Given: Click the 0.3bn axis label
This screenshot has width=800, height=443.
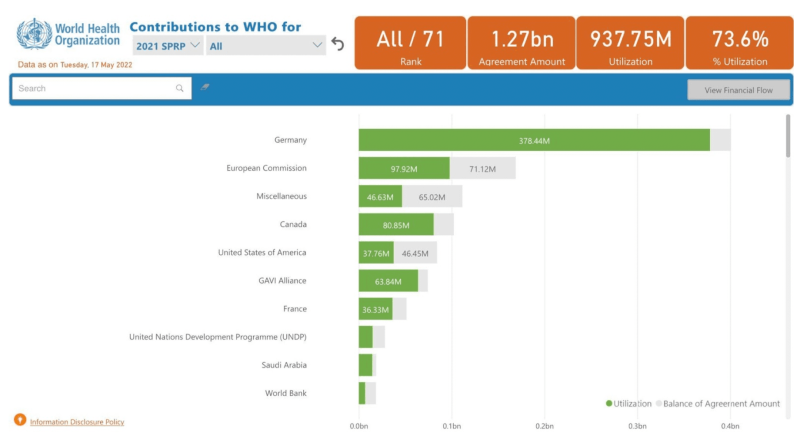Looking at the screenshot, I should click(x=637, y=426).
